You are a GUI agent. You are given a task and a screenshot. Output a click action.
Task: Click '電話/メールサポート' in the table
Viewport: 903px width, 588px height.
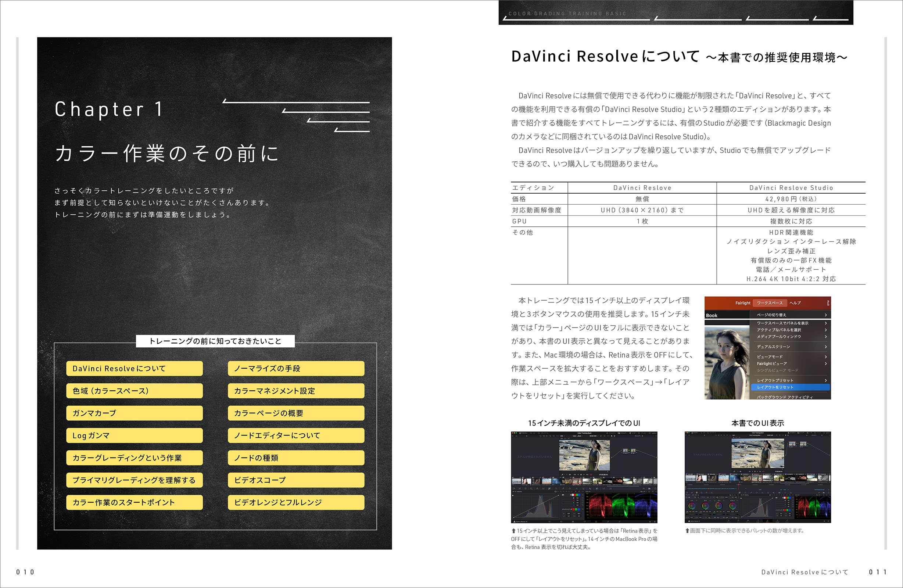click(791, 270)
